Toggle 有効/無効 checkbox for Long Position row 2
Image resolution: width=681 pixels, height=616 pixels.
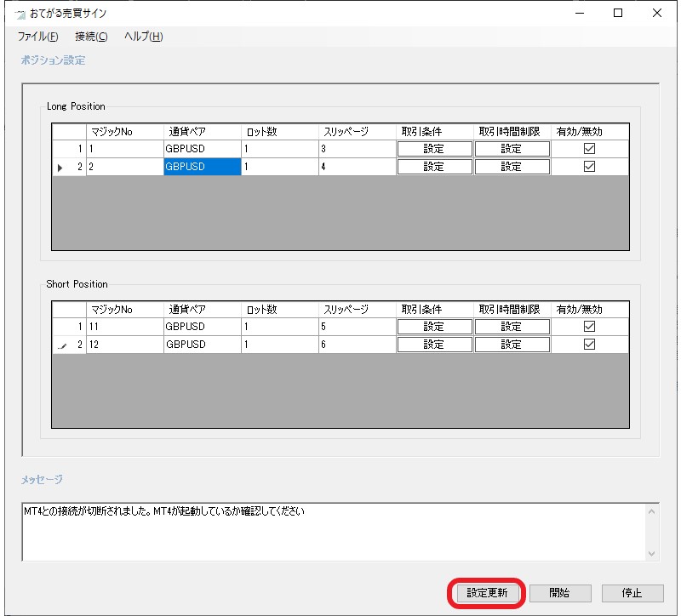(x=589, y=167)
